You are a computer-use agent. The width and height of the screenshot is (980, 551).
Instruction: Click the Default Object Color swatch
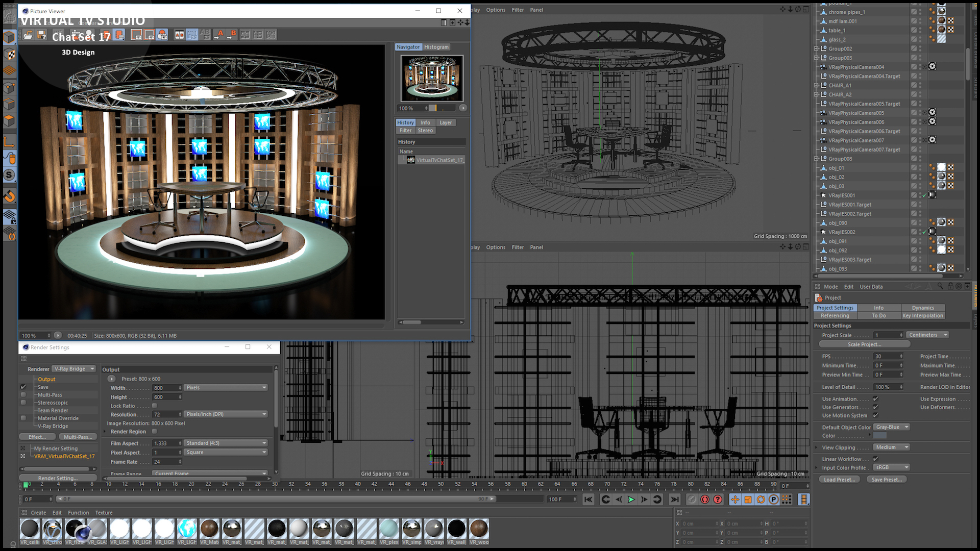pos(879,436)
